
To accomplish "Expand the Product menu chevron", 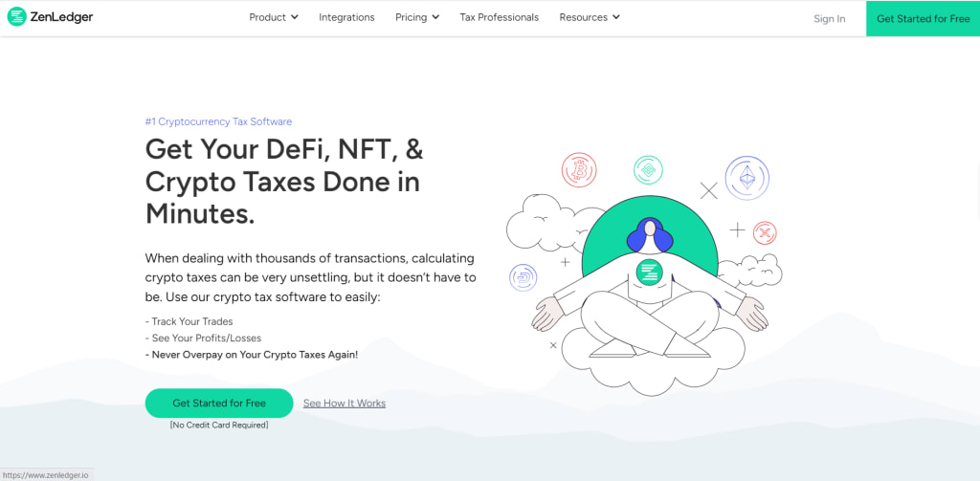I will pyautogui.click(x=295, y=17).
